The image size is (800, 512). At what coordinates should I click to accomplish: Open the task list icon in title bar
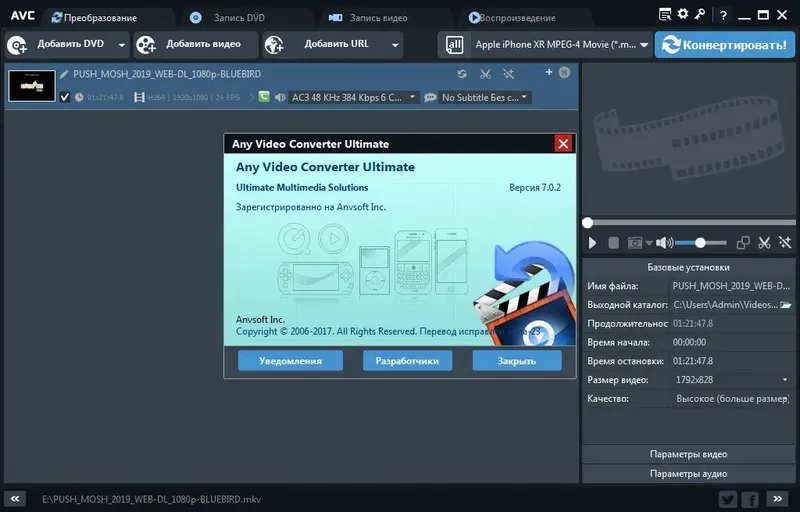pyautogui.click(x=665, y=14)
